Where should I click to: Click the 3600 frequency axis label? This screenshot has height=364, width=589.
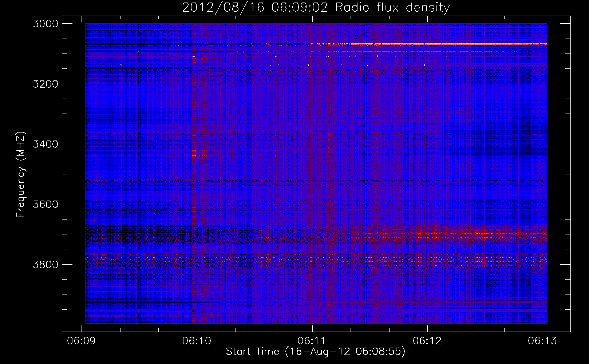pos(46,204)
